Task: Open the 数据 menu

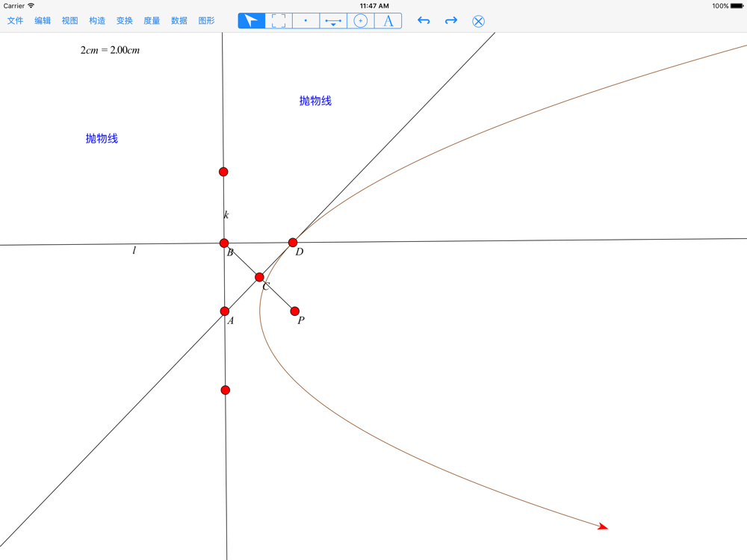Action: [x=179, y=21]
